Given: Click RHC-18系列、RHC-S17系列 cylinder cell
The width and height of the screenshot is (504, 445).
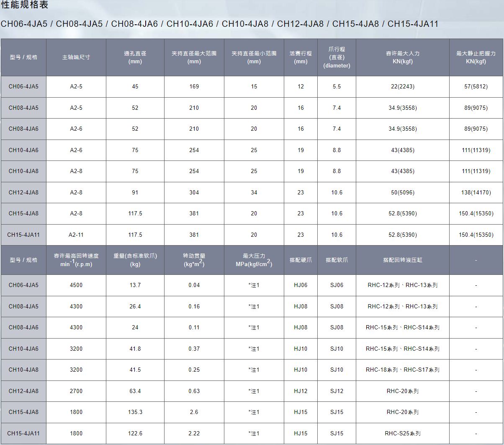Looking at the screenshot, I should coord(403,370).
